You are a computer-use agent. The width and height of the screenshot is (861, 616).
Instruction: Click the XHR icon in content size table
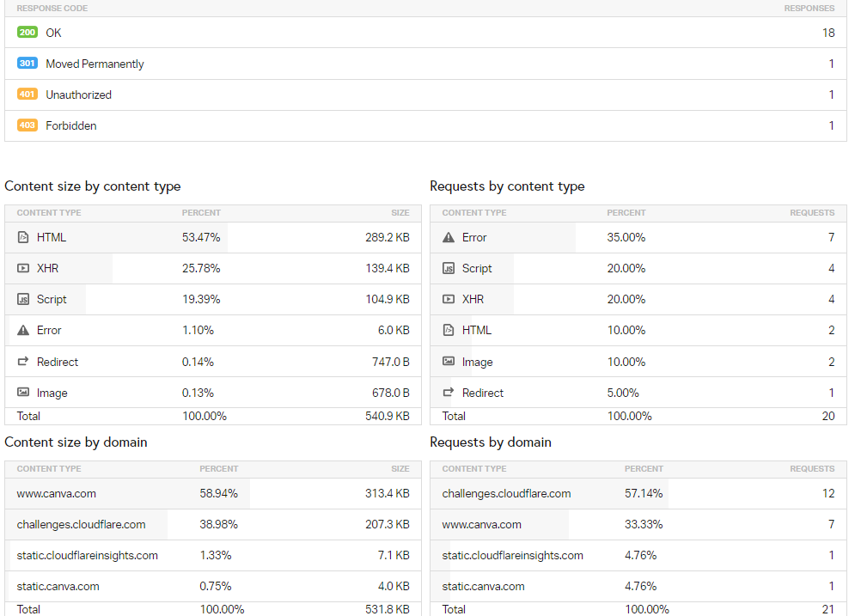tap(23, 268)
